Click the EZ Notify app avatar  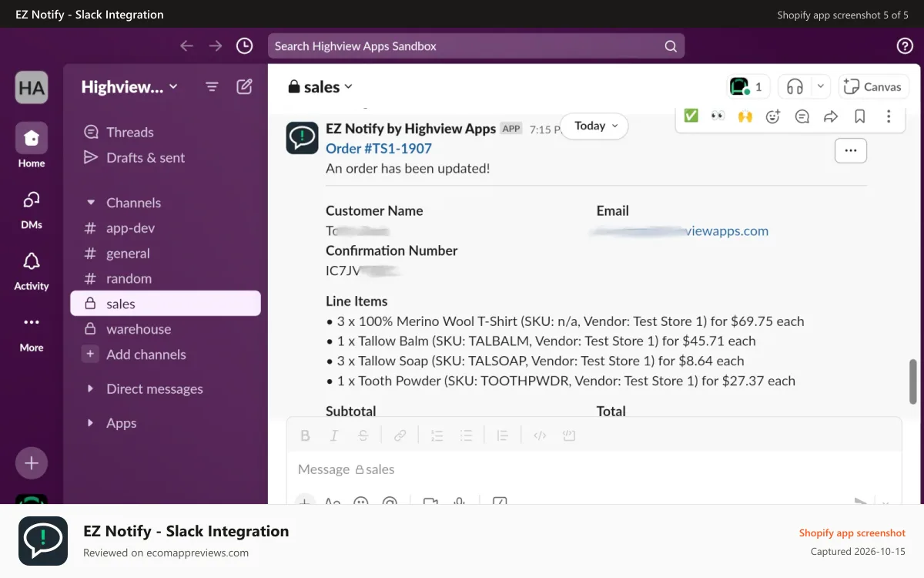[302, 138]
